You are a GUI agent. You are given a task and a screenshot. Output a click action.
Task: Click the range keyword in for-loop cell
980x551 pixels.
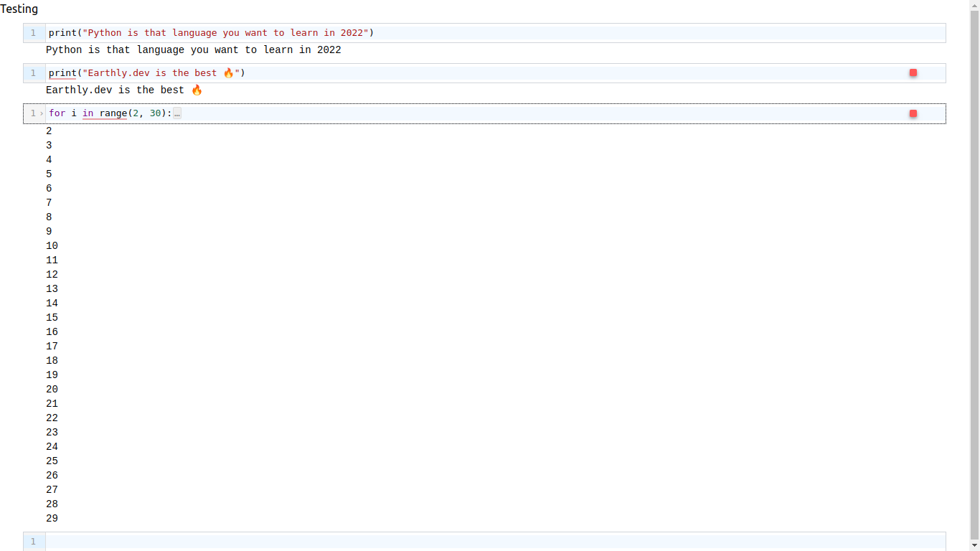coord(113,113)
